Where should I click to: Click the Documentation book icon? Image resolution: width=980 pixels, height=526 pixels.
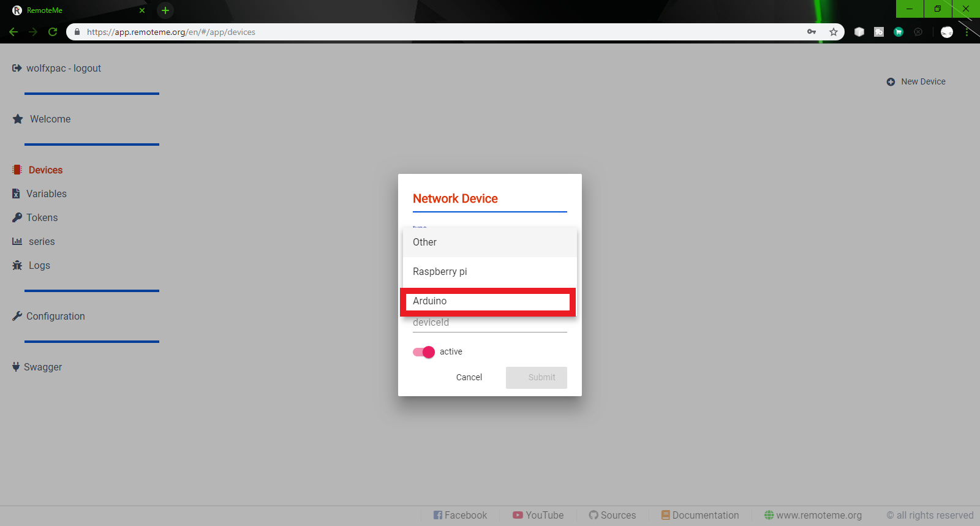pyautogui.click(x=666, y=515)
